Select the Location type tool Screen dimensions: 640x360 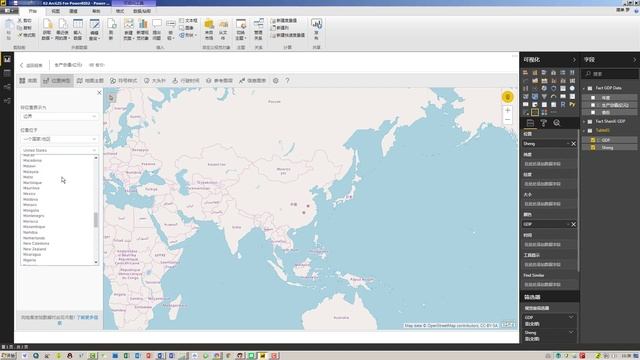pos(57,80)
